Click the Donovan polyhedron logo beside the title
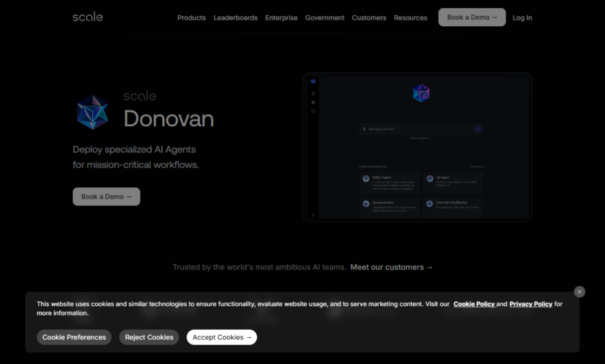605x364 pixels. (92, 112)
